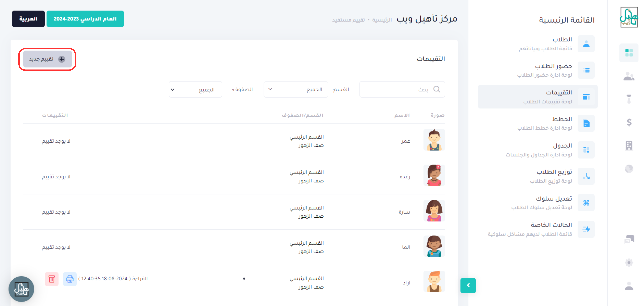The width and height of the screenshot is (644, 307).
Task: Open the القسم dropdown
Action: pos(296,89)
